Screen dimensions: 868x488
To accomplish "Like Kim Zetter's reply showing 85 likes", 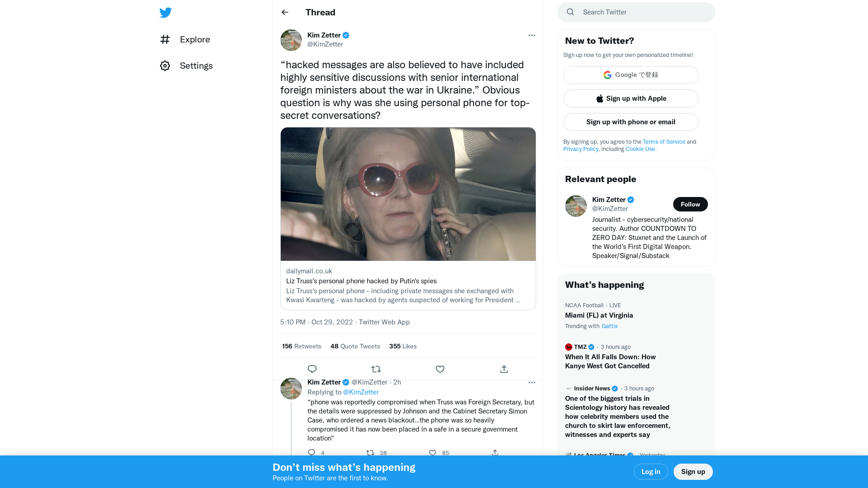I will point(432,453).
